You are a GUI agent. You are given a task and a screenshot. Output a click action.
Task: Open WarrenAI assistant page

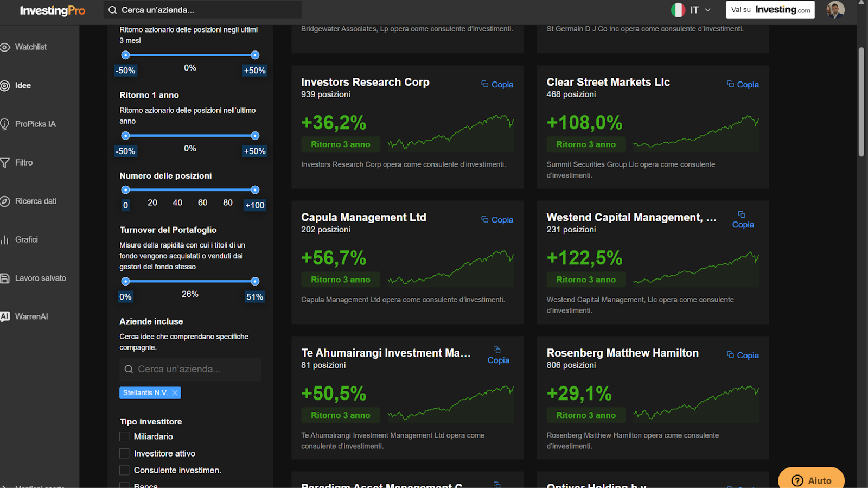pos(31,317)
